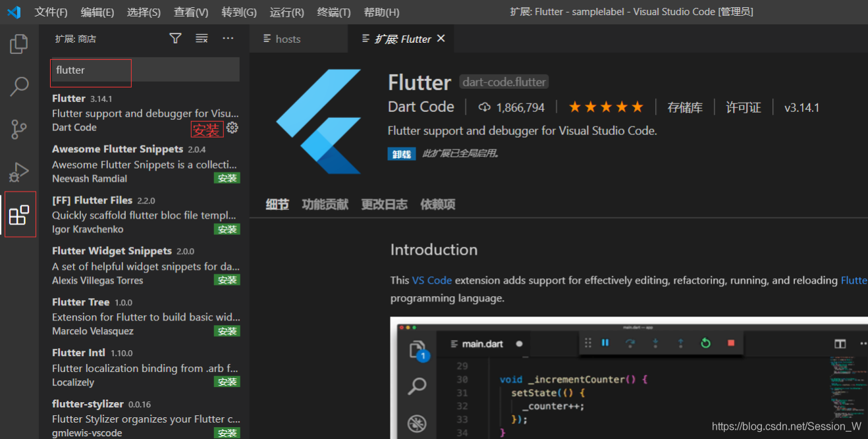Click the download count cloud icon
868x439 pixels.
point(485,107)
